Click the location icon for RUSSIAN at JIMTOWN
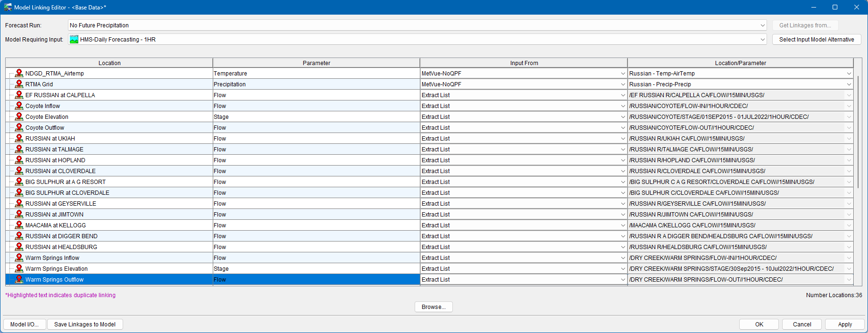 tap(19, 214)
